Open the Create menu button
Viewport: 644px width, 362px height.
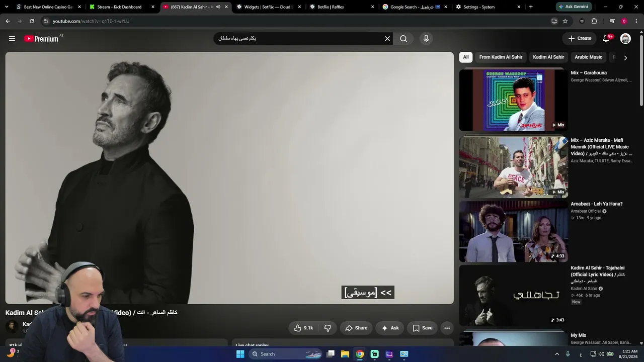pos(580,39)
